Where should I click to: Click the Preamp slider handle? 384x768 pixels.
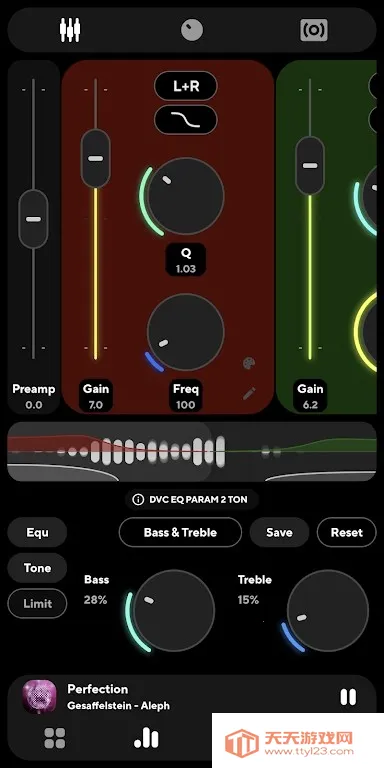click(33, 219)
